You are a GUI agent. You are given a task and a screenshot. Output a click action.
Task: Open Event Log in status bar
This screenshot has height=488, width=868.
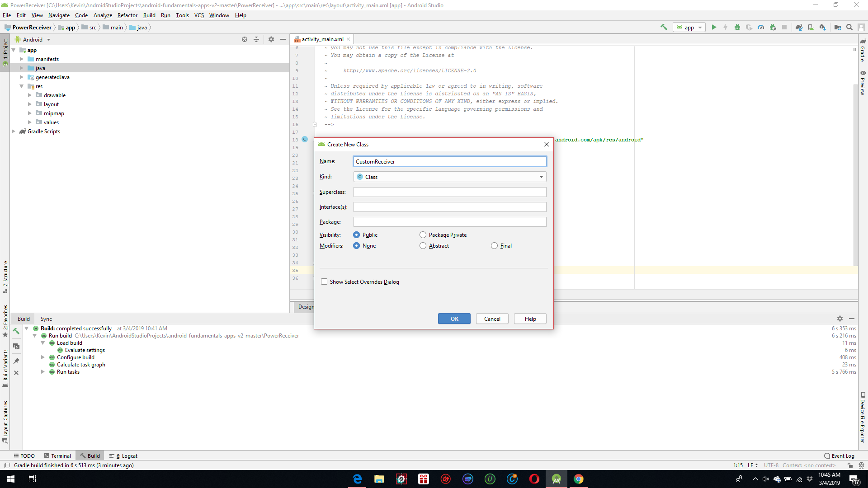coord(840,455)
